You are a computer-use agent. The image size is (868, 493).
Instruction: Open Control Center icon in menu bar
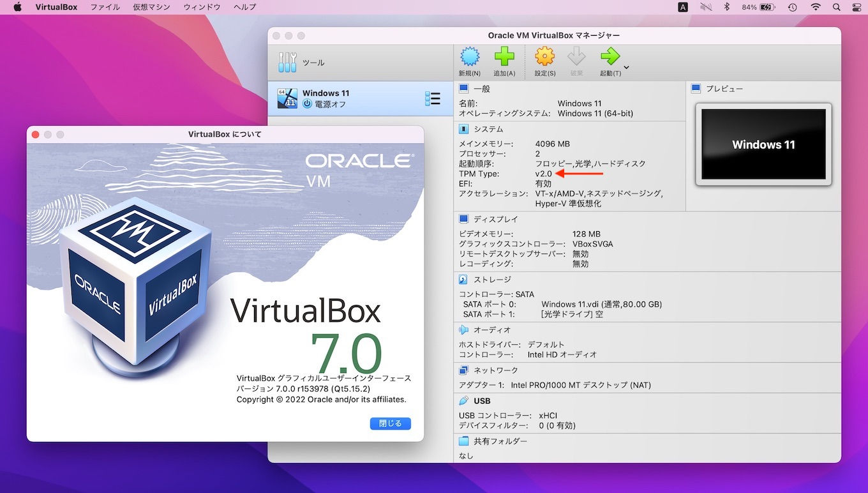[857, 7]
